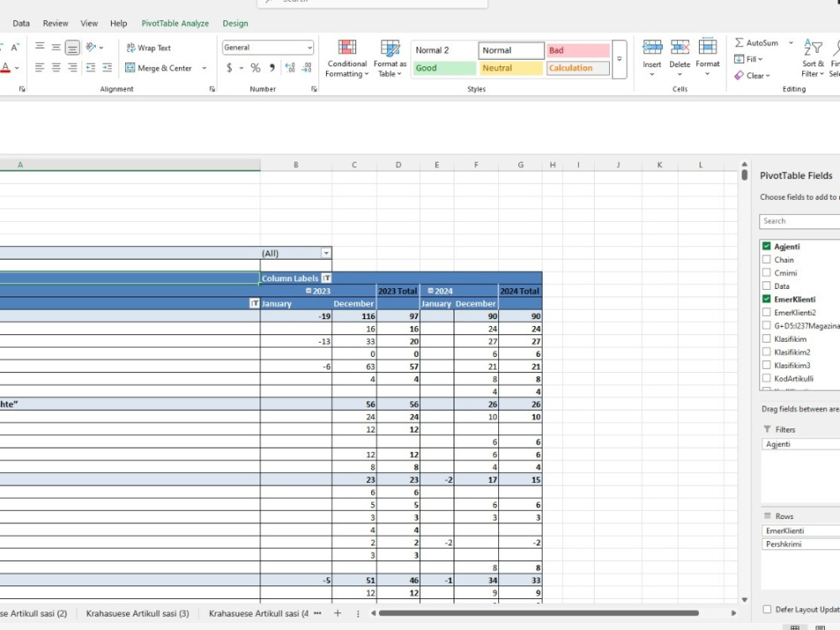Open Conditional Formatting menu
The height and width of the screenshot is (630, 840).
pos(347,59)
